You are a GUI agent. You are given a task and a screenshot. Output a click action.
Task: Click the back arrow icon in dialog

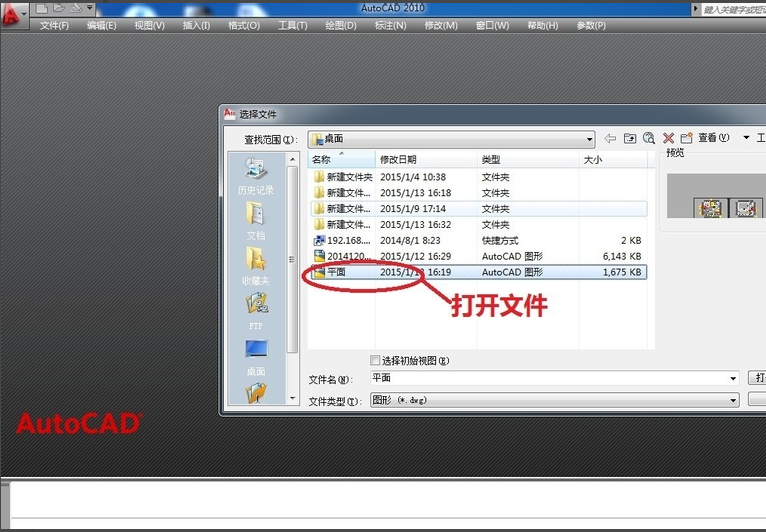coord(610,139)
